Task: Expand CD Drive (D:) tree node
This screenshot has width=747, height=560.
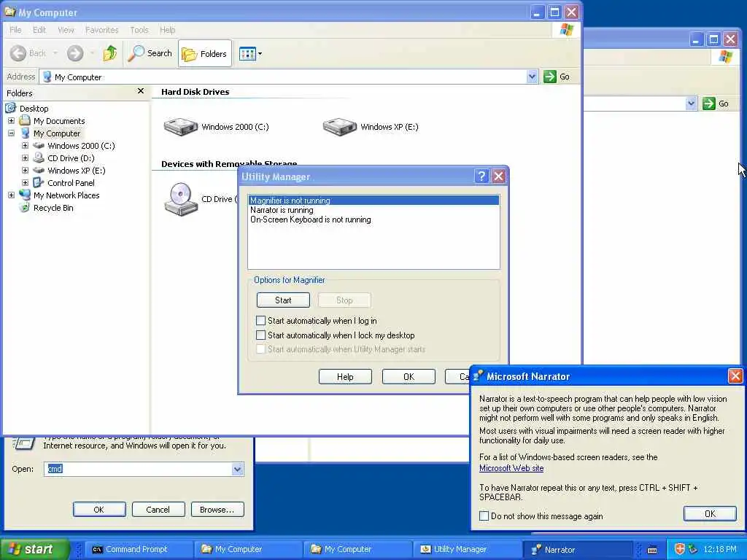Action: 26,158
